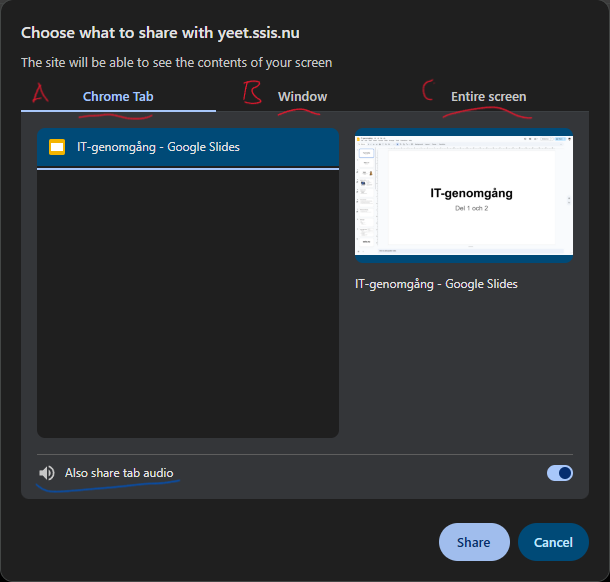The height and width of the screenshot is (582, 610).
Task: Click the dialog title mentioning yeet.ssis.nu
Action: 160,33
